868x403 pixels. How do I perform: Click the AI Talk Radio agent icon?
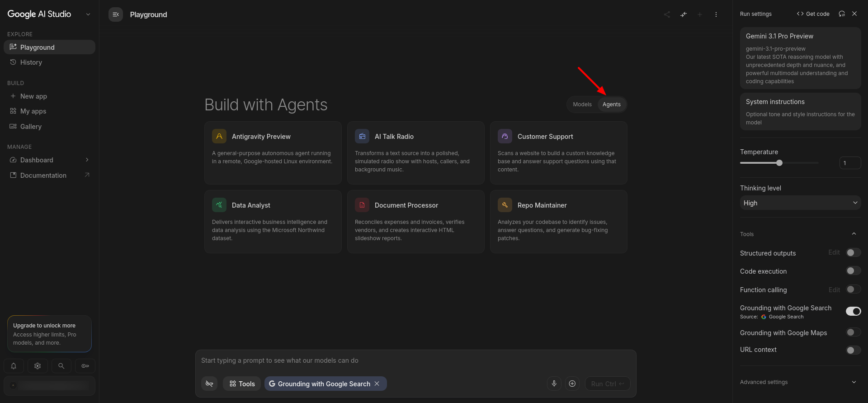pyautogui.click(x=362, y=136)
